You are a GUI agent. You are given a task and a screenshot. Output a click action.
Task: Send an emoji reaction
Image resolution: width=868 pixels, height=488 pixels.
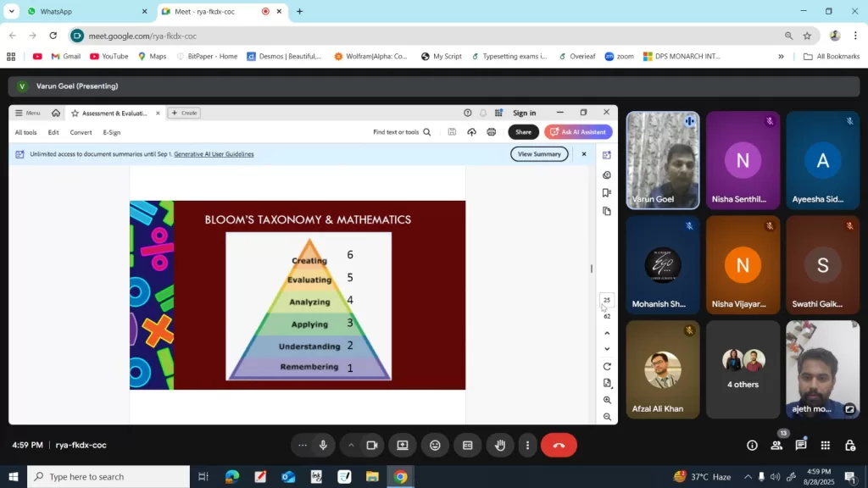pyautogui.click(x=435, y=446)
